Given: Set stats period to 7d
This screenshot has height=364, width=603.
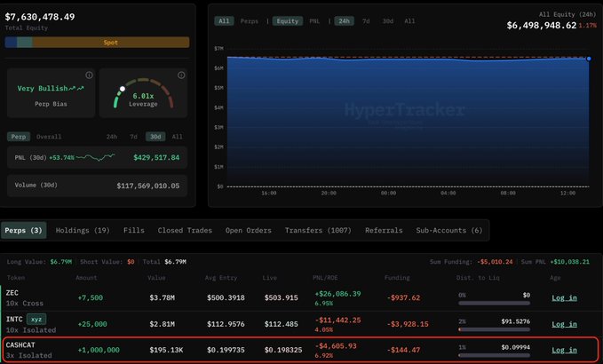Looking at the screenshot, I should pyautogui.click(x=133, y=137).
